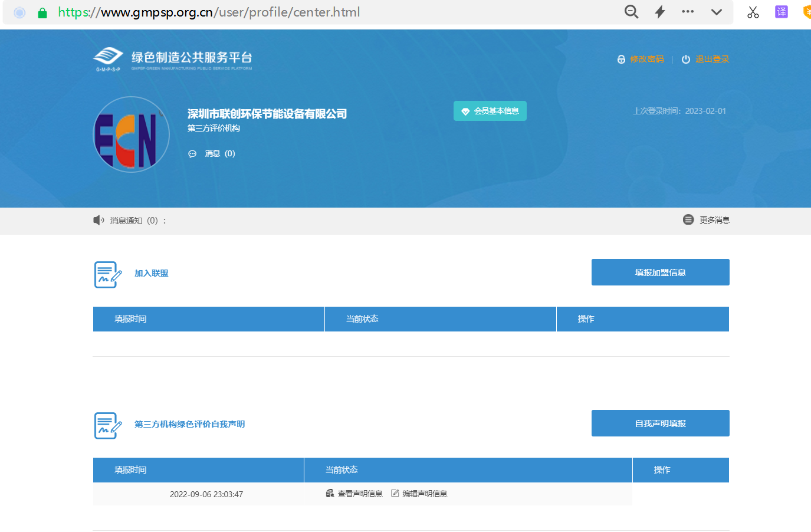Click the 消息通知 (0) label
The width and height of the screenshot is (811, 532).
tap(137, 221)
